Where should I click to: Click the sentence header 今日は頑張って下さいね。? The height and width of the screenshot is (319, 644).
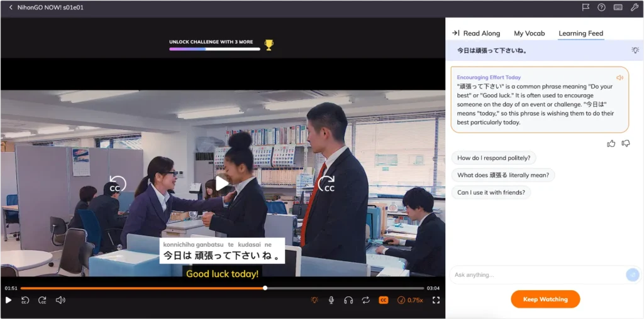[x=492, y=51]
